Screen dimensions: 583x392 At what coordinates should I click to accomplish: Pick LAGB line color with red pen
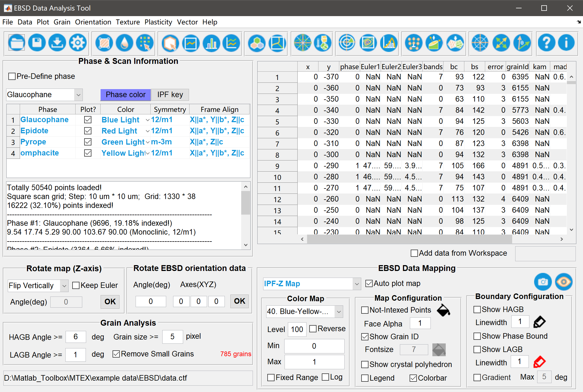pyautogui.click(x=540, y=362)
